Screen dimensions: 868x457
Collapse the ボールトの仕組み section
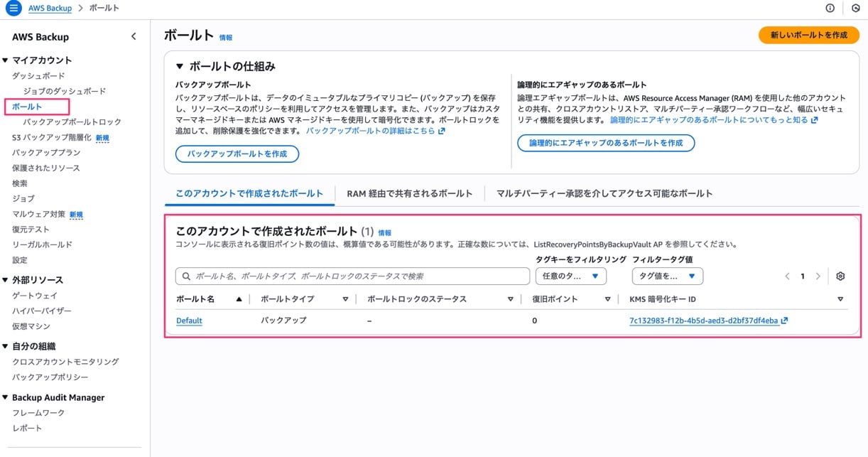[180, 66]
